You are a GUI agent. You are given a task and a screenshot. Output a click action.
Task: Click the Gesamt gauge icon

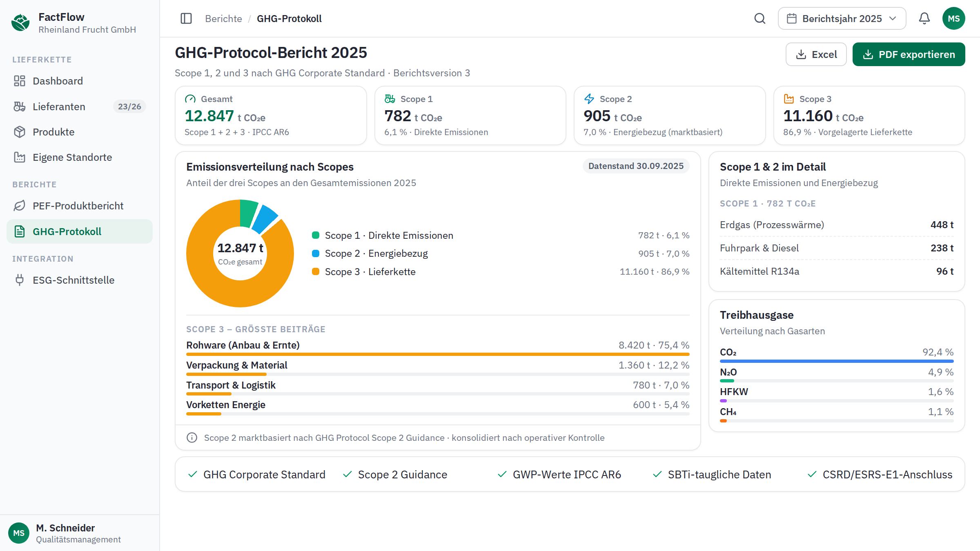(x=190, y=99)
